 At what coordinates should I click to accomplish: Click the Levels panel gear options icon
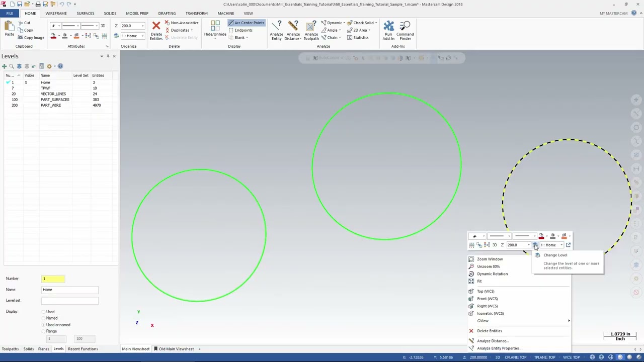coord(49,66)
